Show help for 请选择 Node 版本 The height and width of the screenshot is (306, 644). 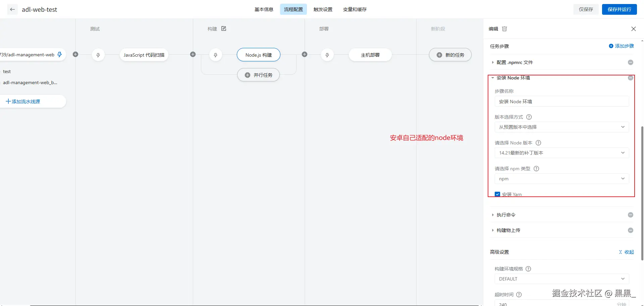[x=538, y=143]
